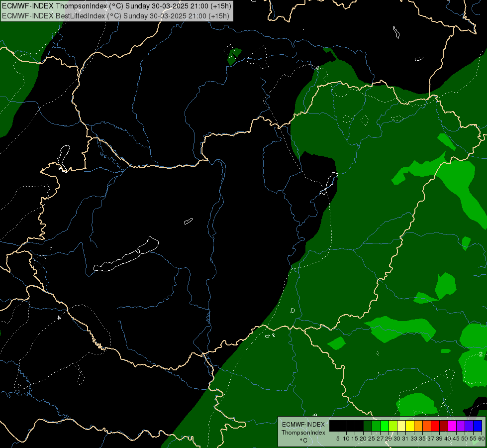Click the bright green 27–29 legend swatch
Viewport: 487px width, 448px height.
point(385,426)
